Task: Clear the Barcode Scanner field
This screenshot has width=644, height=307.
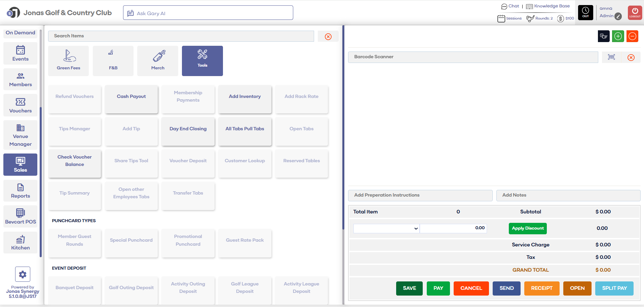Action: [x=631, y=58]
